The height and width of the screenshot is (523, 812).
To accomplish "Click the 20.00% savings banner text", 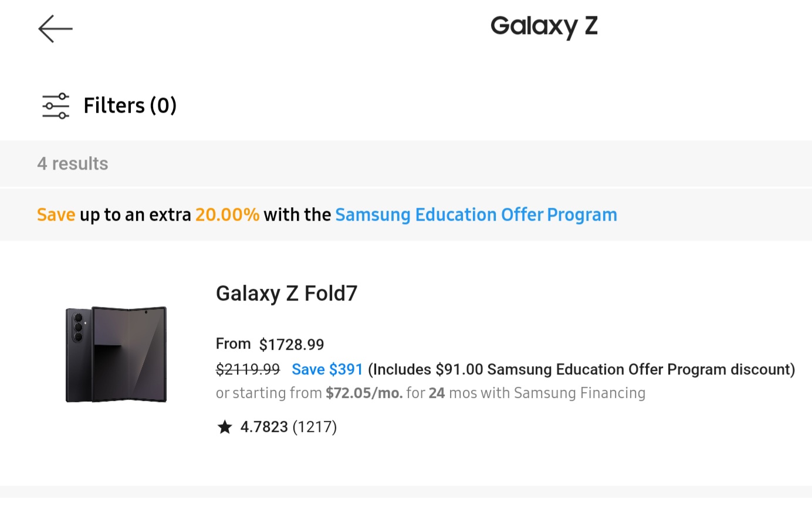I will 227,214.
